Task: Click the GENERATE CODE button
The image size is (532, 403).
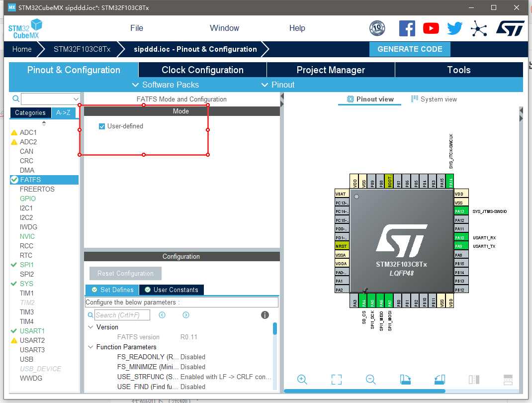Action: pos(410,49)
